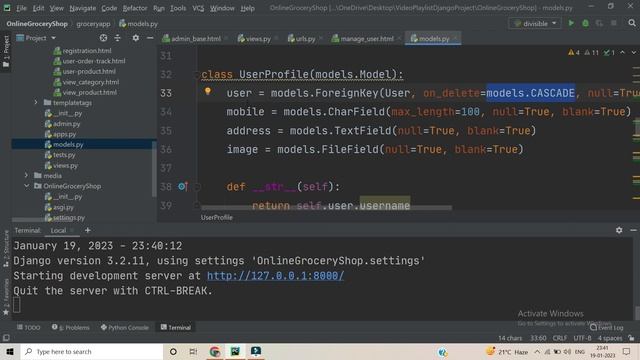Open the http://127.0.0.1:8000/ server link
The image size is (640, 360).
click(275, 276)
